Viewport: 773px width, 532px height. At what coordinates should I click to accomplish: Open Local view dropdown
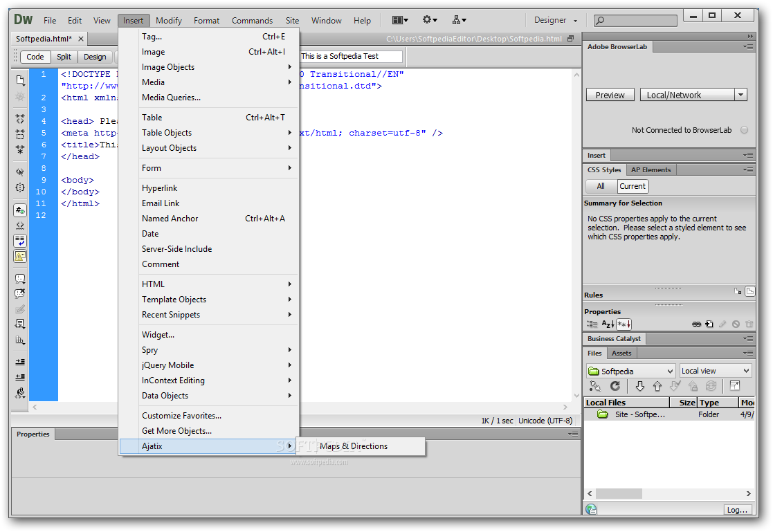pyautogui.click(x=716, y=371)
